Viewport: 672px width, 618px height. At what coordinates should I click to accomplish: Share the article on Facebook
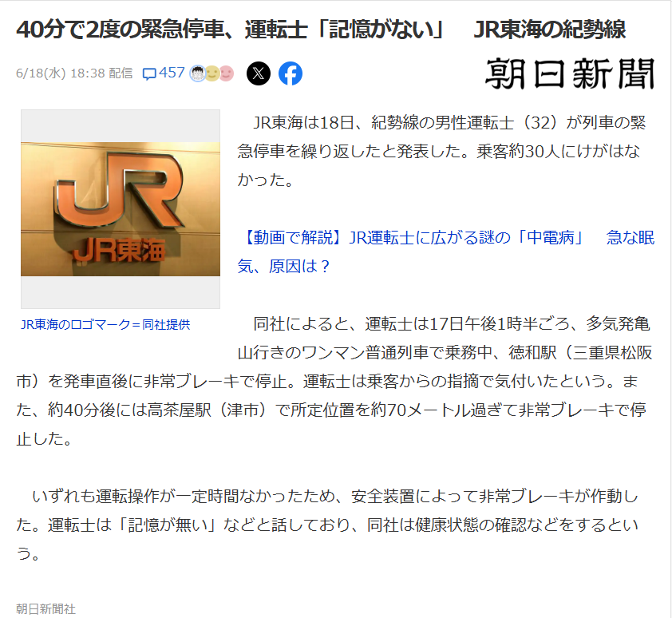pyautogui.click(x=291, y=73)
